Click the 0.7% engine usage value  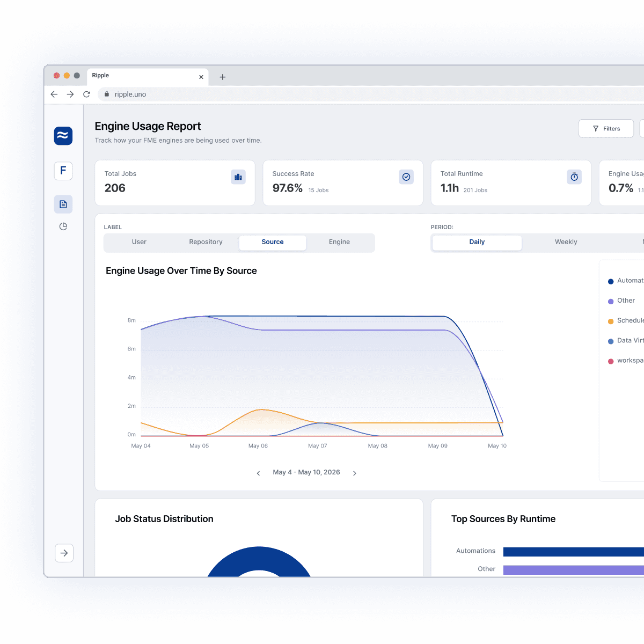point(621,188)
